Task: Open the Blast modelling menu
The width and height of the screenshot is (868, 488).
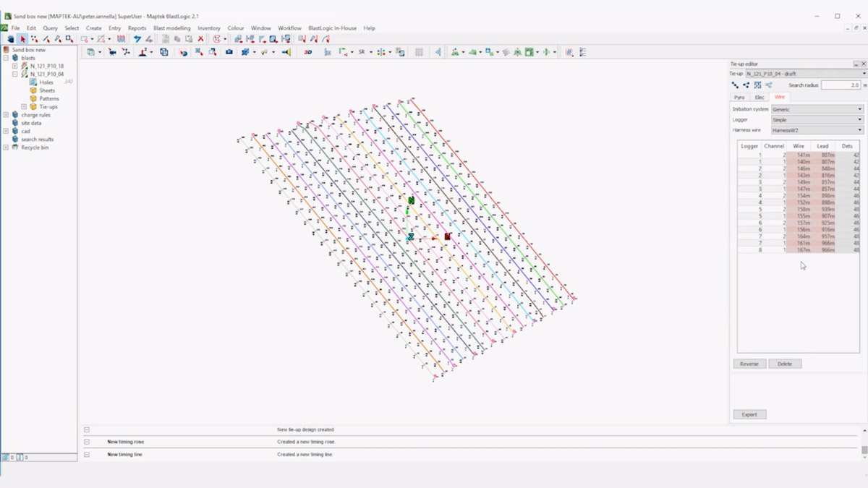Action: (x=171, y=28)
